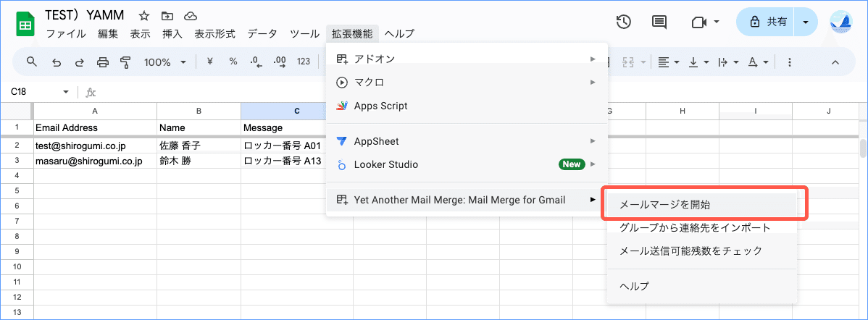The width and height of the screenshot is (868, 320).
Task: Collapse the header with the up chevron
Action: coord(836,62)
